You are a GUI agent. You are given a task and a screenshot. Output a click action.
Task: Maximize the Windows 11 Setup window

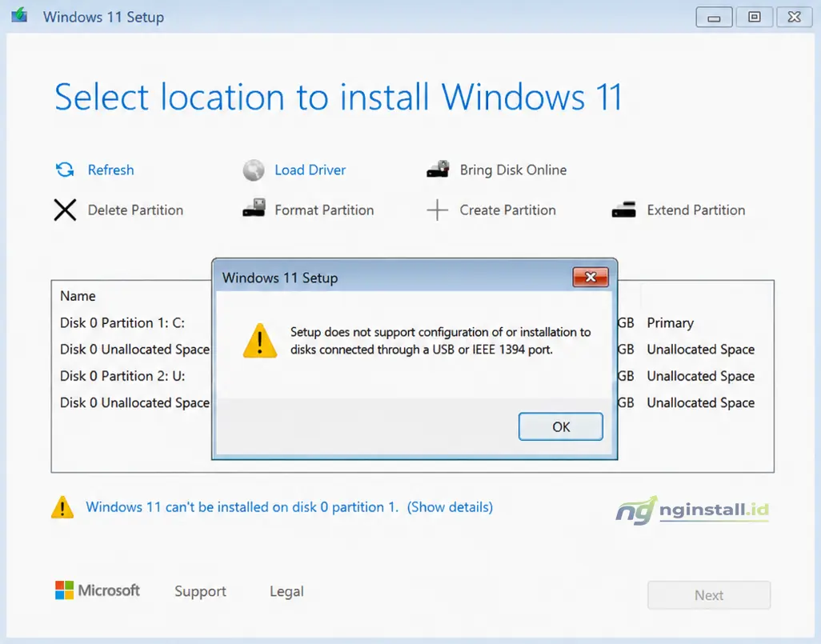point(754,18)
